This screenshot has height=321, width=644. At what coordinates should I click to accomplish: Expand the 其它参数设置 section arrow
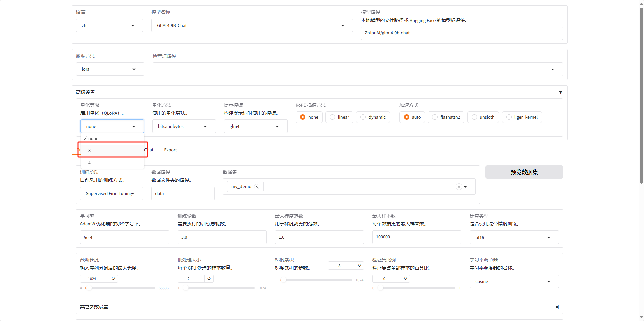click(x=557, y=307)
